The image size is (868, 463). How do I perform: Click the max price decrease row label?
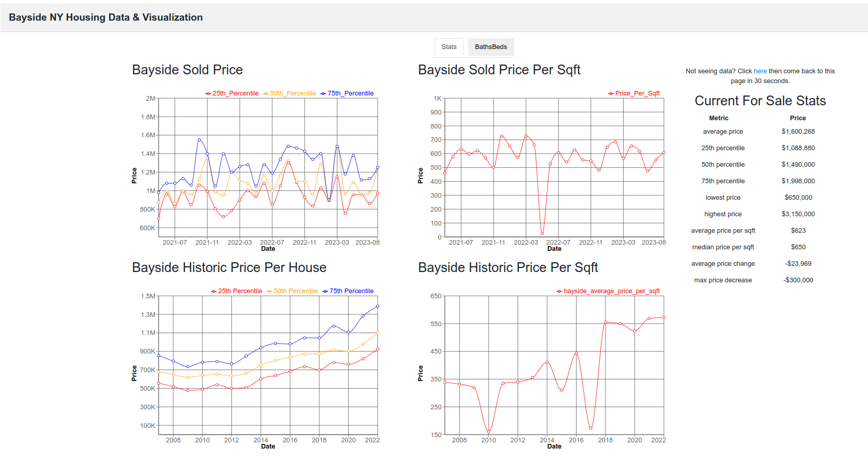723,280
